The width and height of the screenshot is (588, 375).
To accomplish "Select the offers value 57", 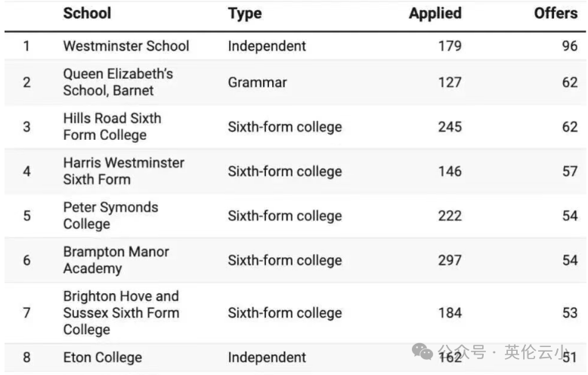I will click(x=569, y=171).
